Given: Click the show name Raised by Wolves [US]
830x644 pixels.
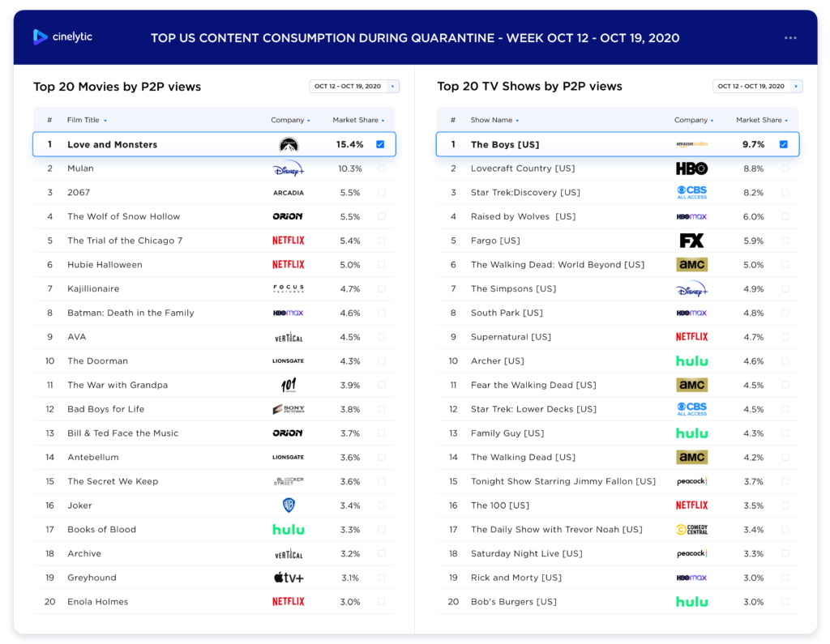Looking at the screenshot, I should point(523,216).
